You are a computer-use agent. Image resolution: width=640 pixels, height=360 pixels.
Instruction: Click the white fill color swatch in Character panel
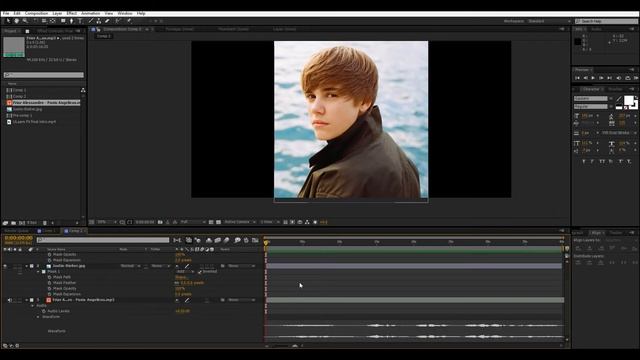629,100
